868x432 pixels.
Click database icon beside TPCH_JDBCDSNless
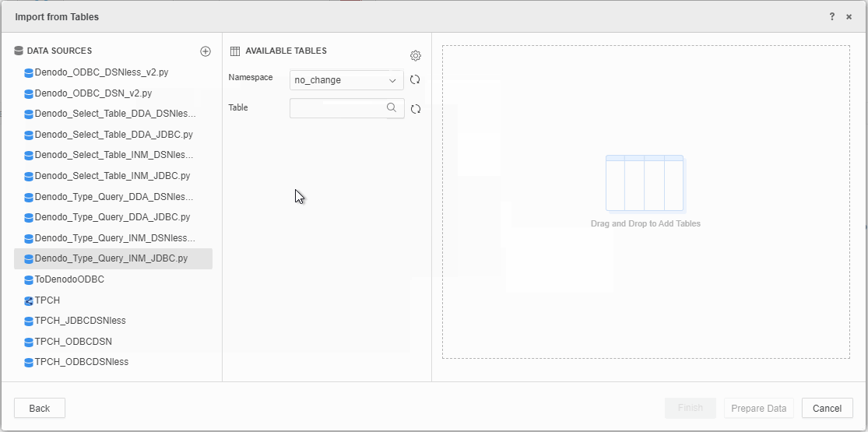tap(29, 321)
